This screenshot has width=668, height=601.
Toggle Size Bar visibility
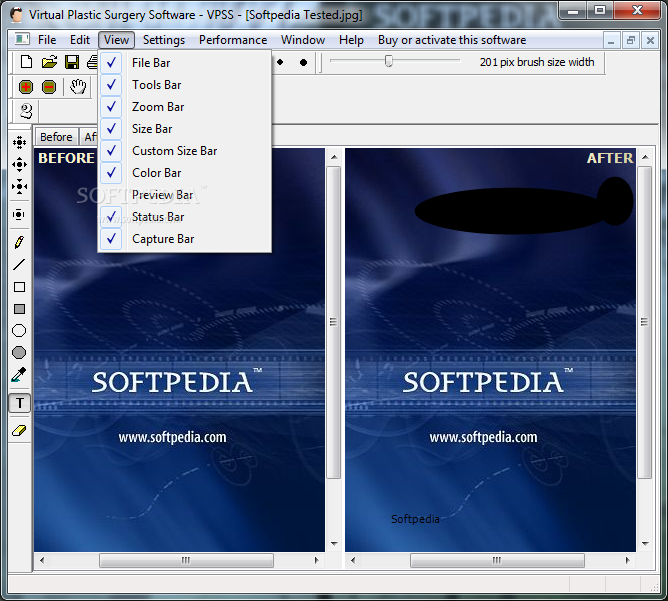pos(185,129)
